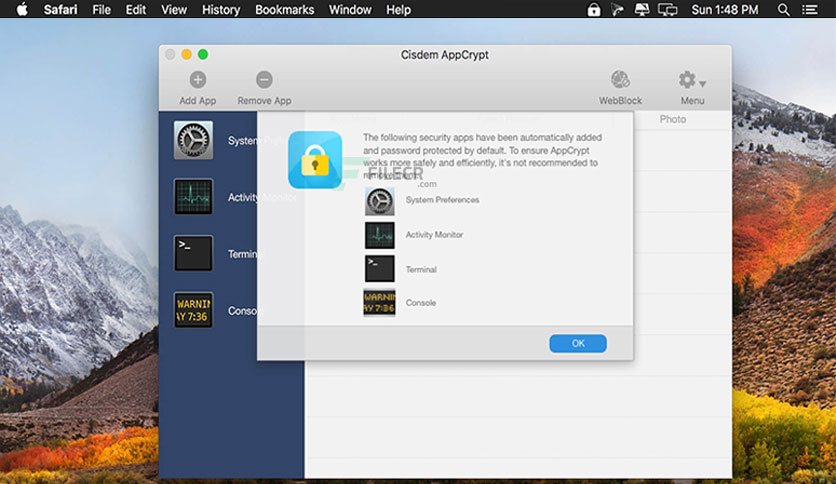This screenshot has height=484, width=836.
Task: Open the Menu gear dropdown
Action: pyautogui.click(x=692, y=80)
